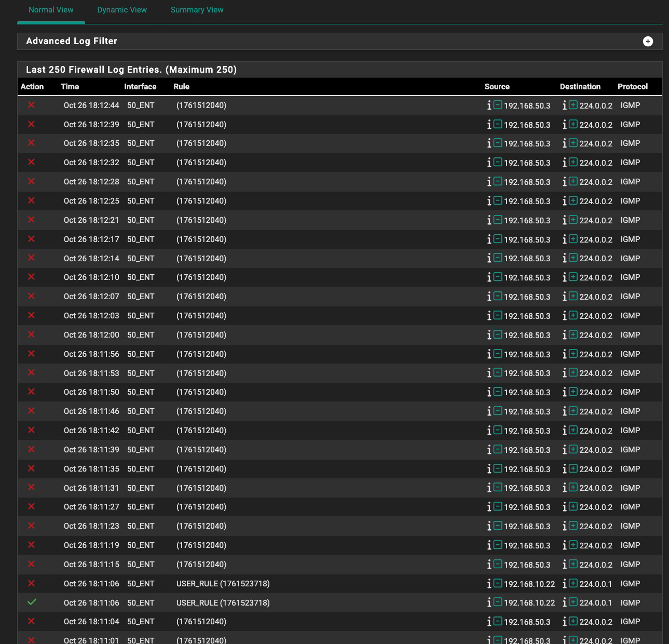
Task: Click source minus icon in 18:11:50 row
Action: tap(498, 392)
